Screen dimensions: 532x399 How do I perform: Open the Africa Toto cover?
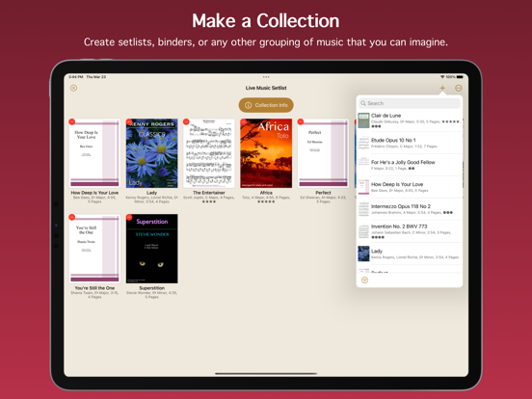266,153
